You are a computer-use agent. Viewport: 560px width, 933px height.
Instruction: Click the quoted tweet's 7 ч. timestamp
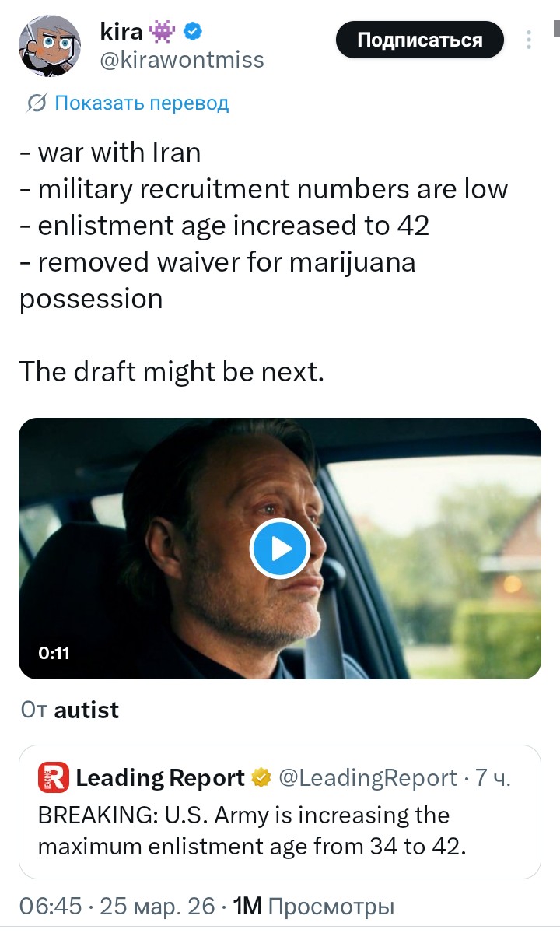(x=493, y=777)
